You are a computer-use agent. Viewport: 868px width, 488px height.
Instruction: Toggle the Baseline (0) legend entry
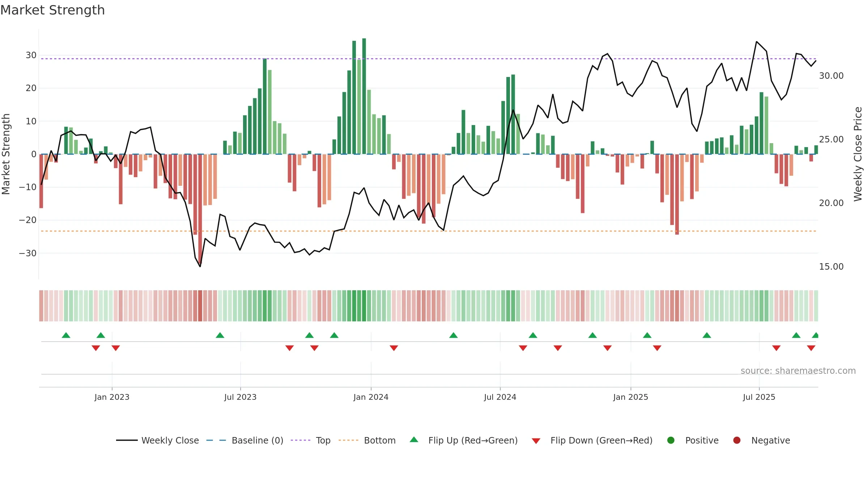point(244,440)
